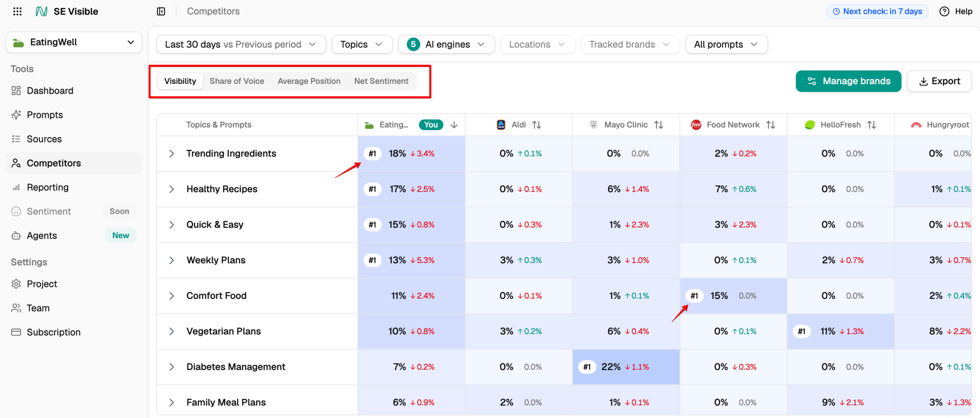
Task: Click the Food Network brand logo
Action: pos(696,125)
